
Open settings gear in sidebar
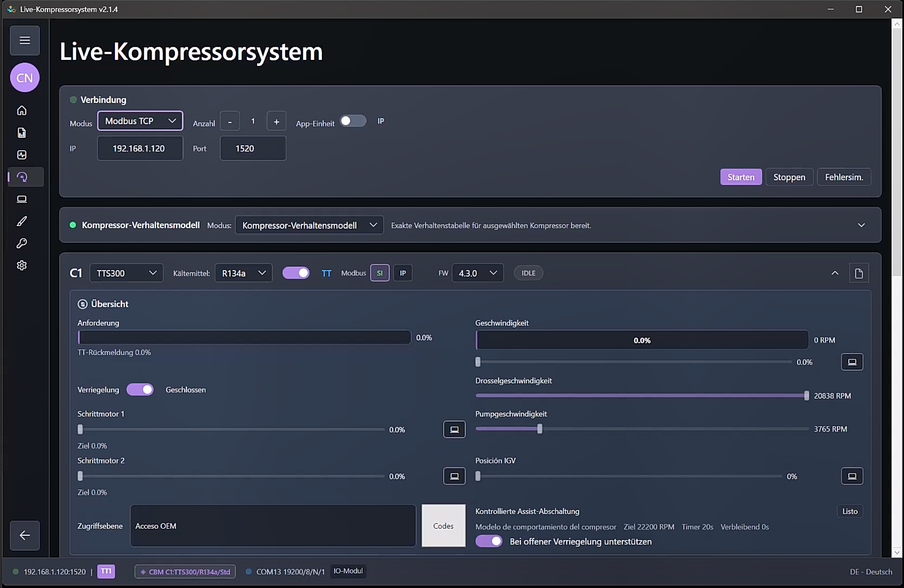22,265
